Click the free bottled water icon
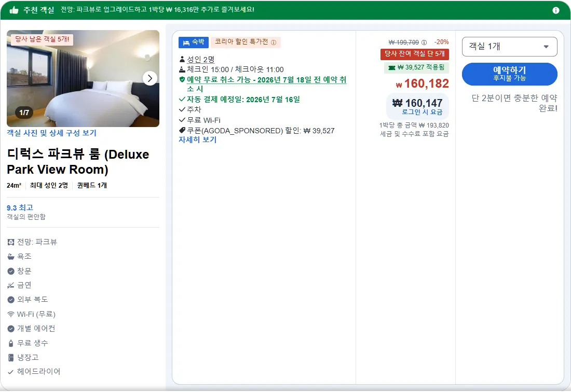 11,343
